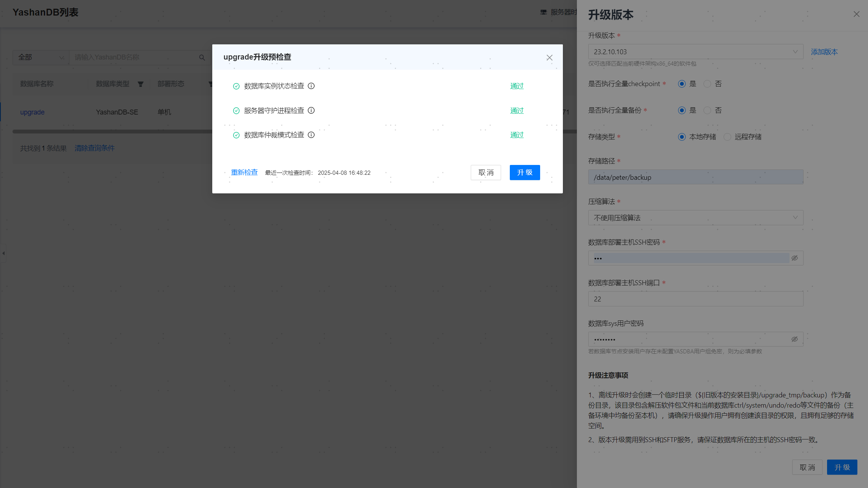Select 否 for 是否执行全量备份

(707, 110)
